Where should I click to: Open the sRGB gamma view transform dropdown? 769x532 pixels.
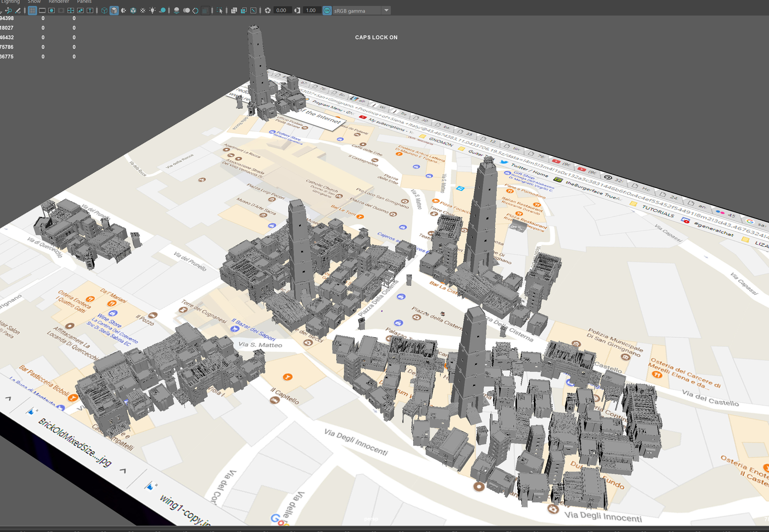pyautogui.click(x=362, y=11)
